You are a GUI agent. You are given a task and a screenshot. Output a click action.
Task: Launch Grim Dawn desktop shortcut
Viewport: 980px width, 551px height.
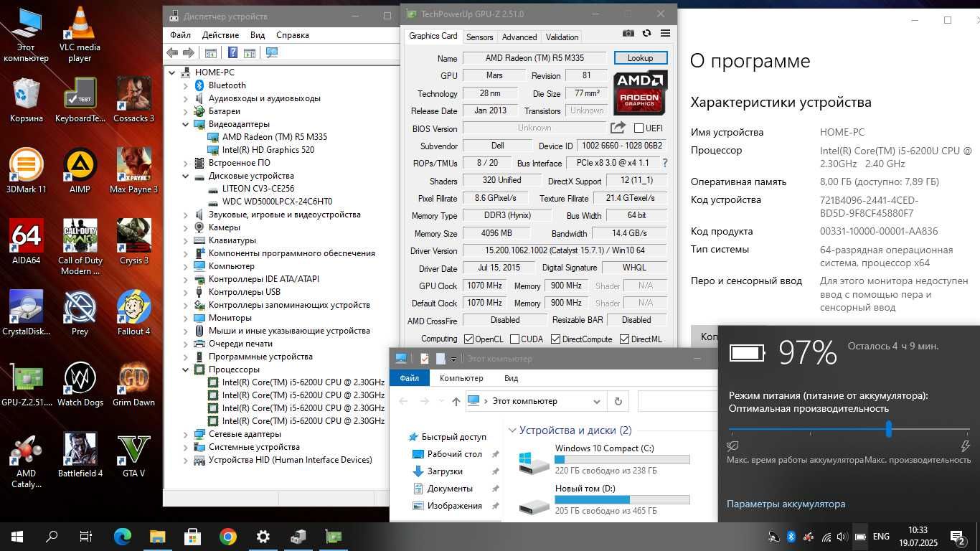point(133,384)
